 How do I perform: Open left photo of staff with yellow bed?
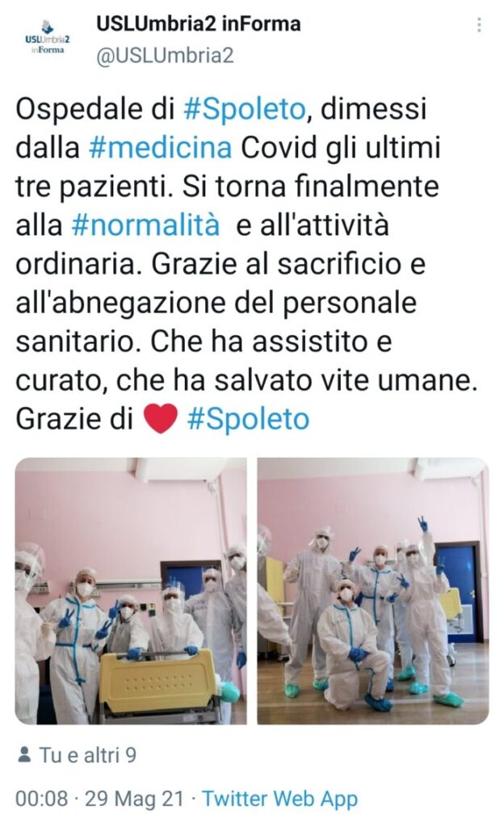point(131,590)
